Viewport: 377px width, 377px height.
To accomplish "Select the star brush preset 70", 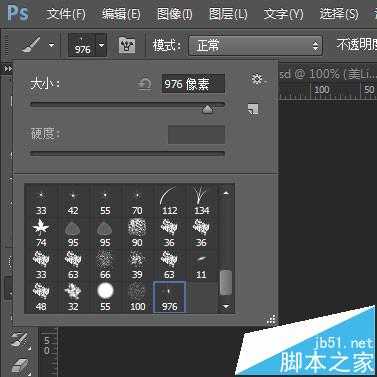I will coord(137,202).
